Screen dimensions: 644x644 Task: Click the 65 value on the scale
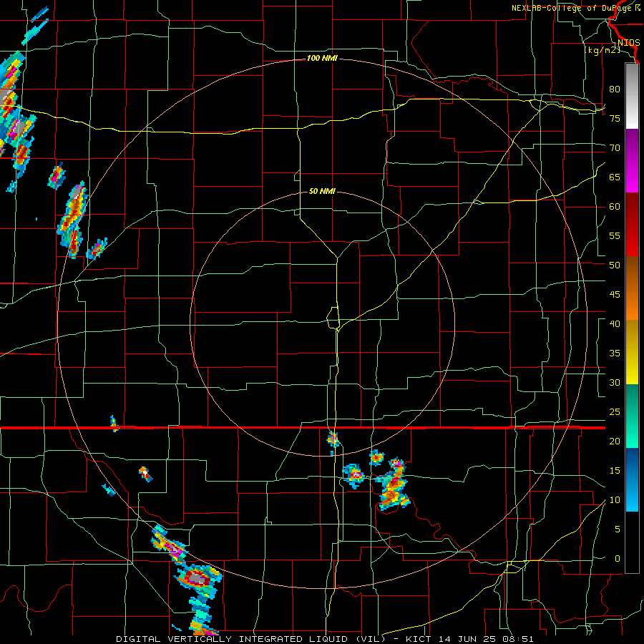(x=615, y=177)
